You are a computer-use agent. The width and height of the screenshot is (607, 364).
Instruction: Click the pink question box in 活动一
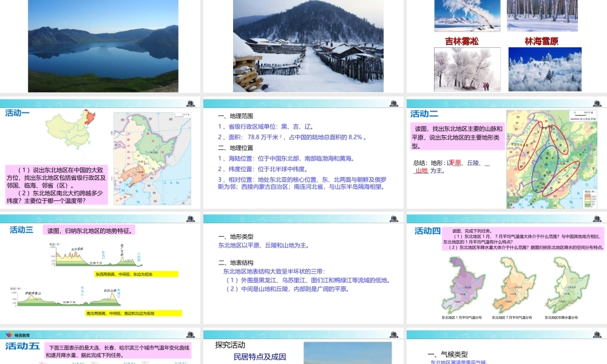(56, 185)
